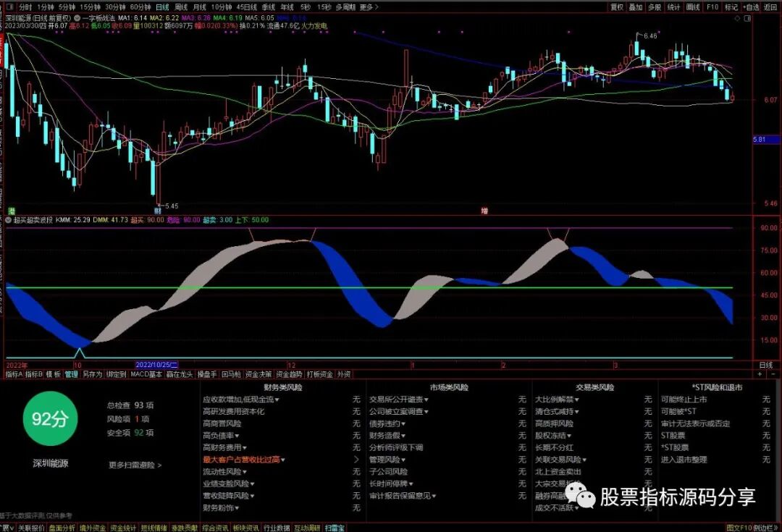This screenshot has height=532, width=782.
Task: Click the diamond icon at chart top right
Action: tap(738, 18)
